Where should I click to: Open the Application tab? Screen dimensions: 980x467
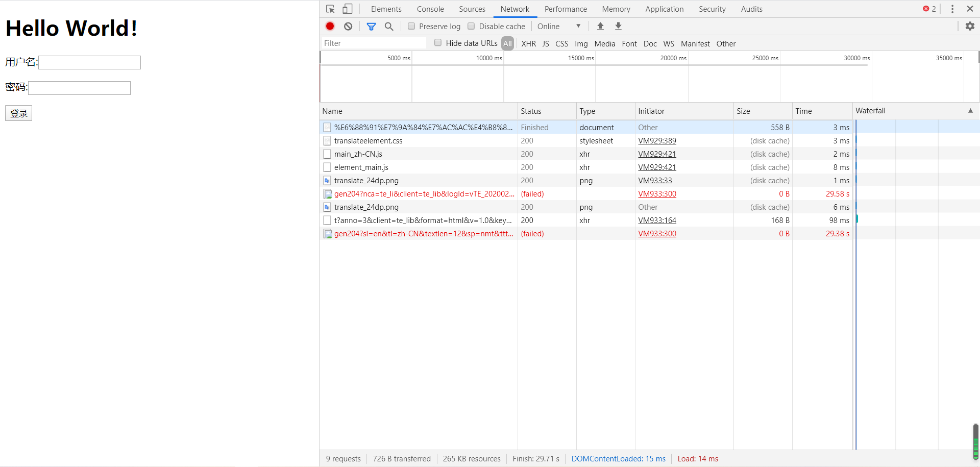pos(664,9)
